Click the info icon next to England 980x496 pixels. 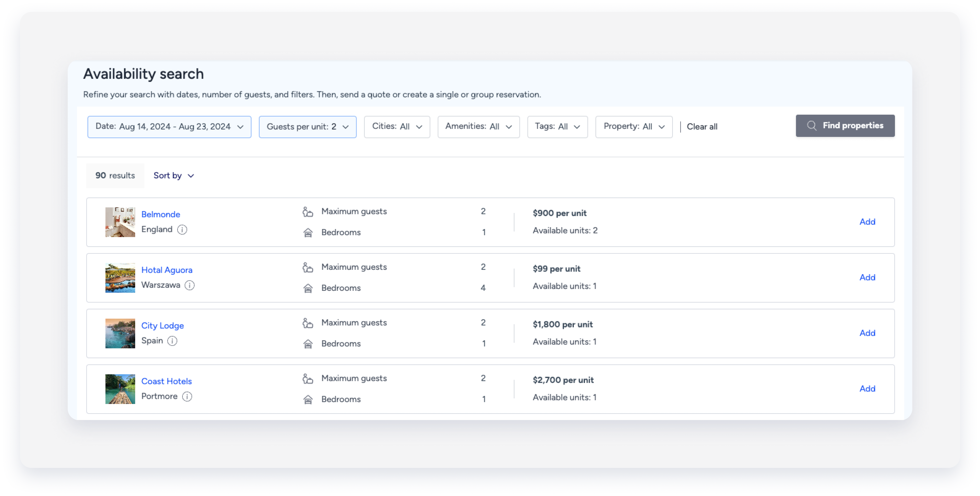[182, 229]
